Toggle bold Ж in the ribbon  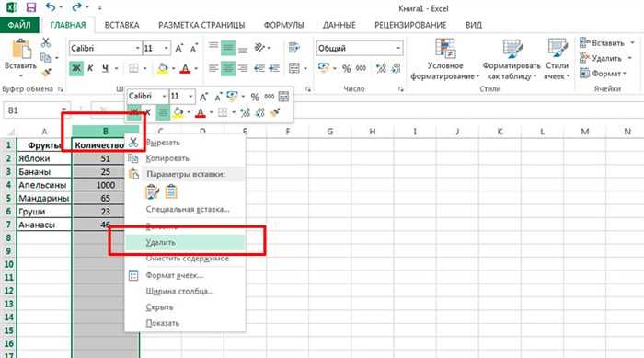pyautogui.click(x=76, y=68)
